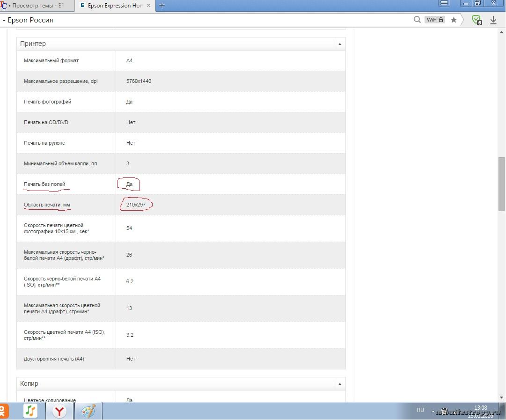
Task: Toggle the WiFi protection badge
Action: point(435,20)
